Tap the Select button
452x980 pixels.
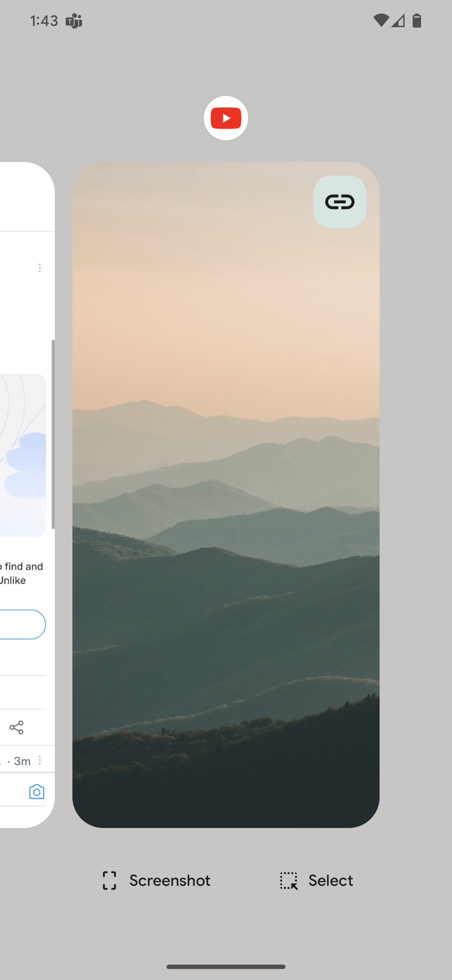[x=316, y=880]
